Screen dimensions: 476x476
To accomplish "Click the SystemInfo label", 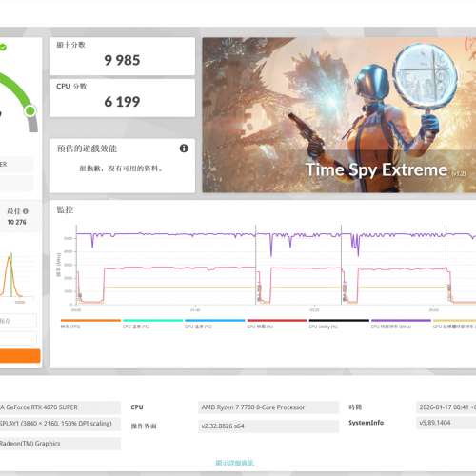I will (366, 423).
